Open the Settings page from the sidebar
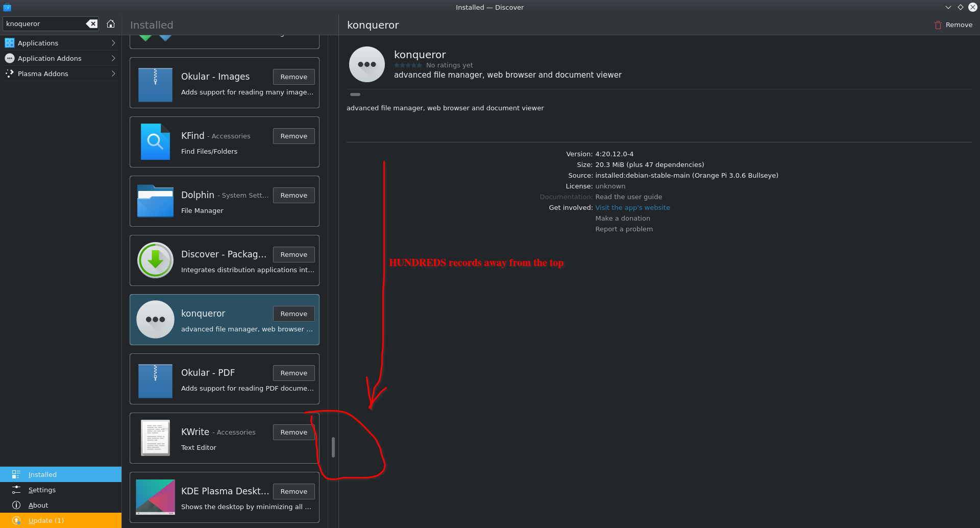980x528 pixels. coord(41,489)
